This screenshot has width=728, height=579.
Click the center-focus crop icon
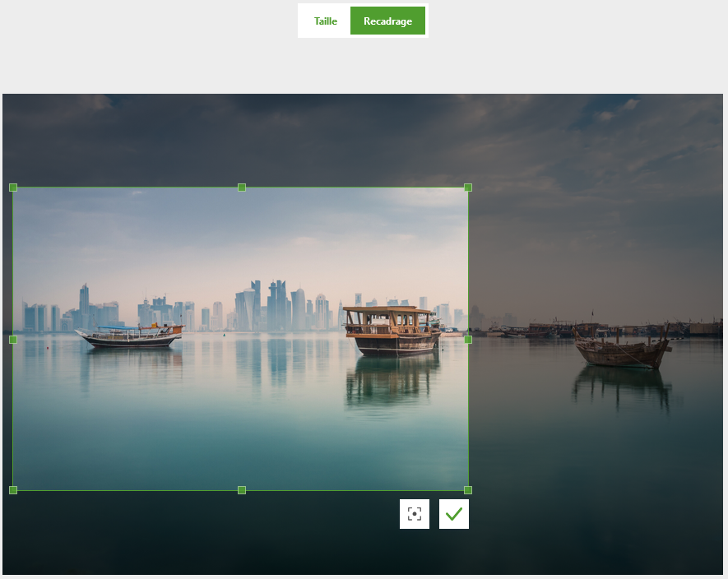point(414,514)
